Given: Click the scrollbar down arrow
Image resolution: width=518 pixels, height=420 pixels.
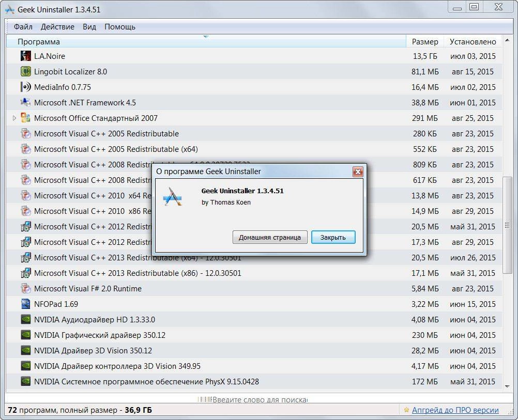Looking at the screenshot, I should pos(507,386).
